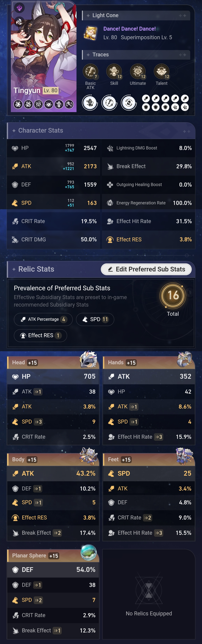This screenshot has width=202, height=644.
Task: Click the Head relic helmet icon
Action: coord(88,359)
